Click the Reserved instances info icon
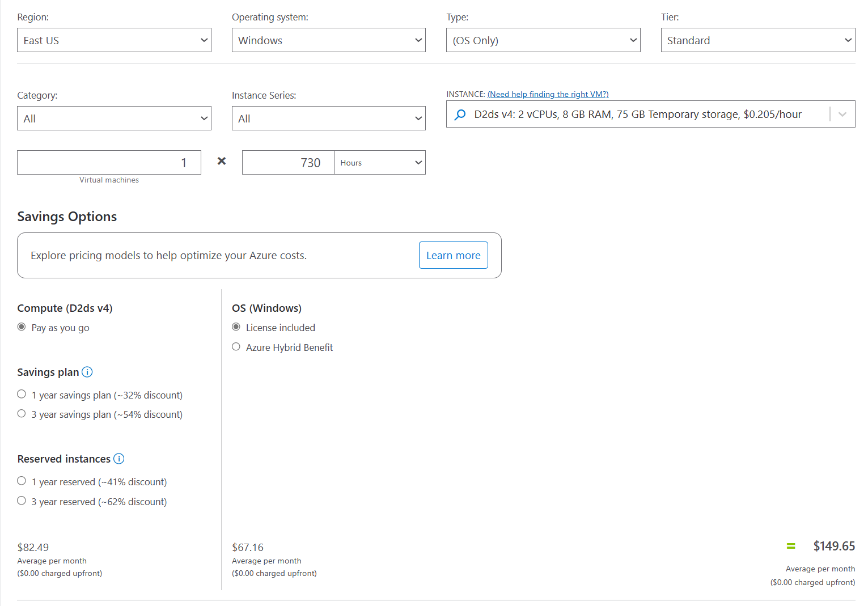This screenshot has height=606, width=868. [x=118, y=459]
